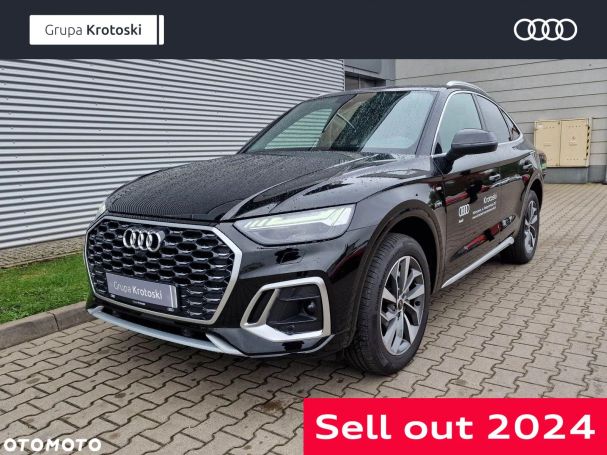Click the green grass patch
This screenshot has height=455, width=607.
coord(41,287)
